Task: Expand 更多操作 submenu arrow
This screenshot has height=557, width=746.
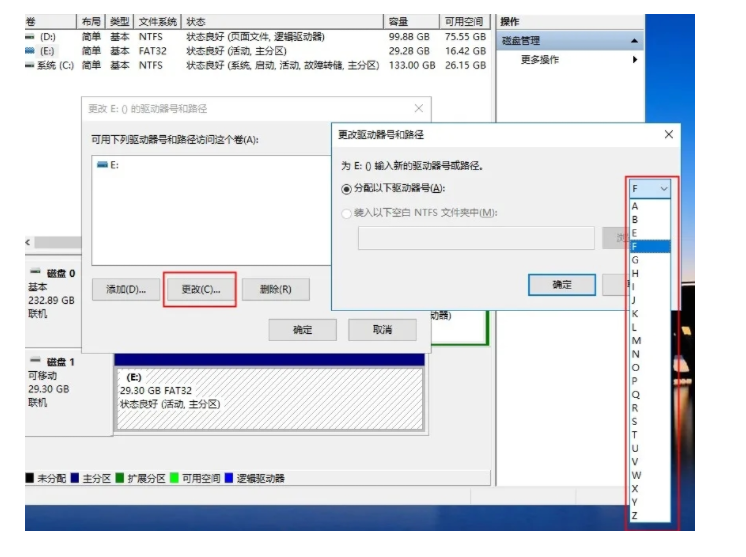Action: (x=634, y=60)
